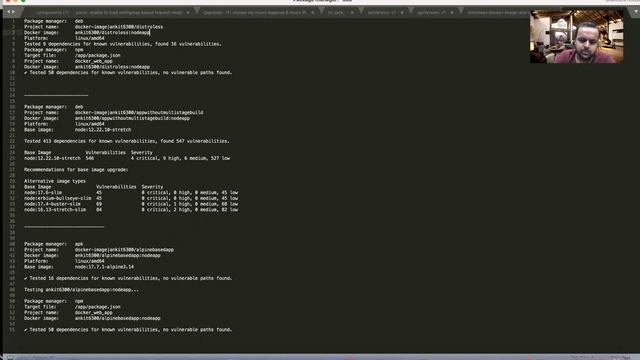The width and height of the screenshot is (640, 360).
Task: Click 'Testing ankit6300/alpinebasedapp:nodeapp...' line
Action: point(81,290)
